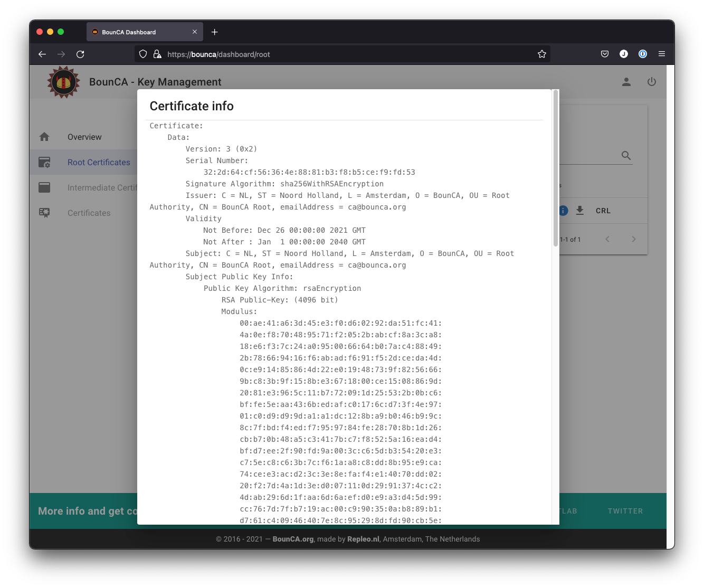Image resolution: width=704 pixels, height=588 pixels.
Task: Go to next page with right chevron
Action: [634, 239]
